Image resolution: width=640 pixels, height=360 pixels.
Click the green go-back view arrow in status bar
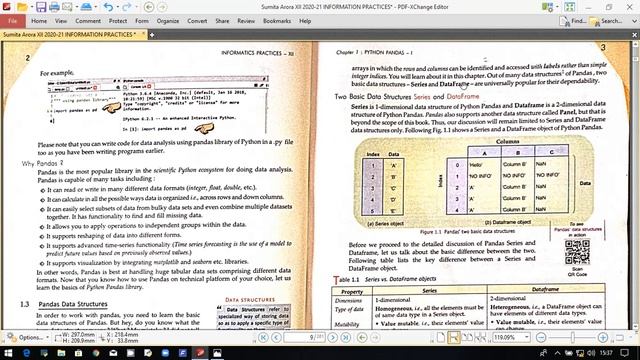[362, 338]
